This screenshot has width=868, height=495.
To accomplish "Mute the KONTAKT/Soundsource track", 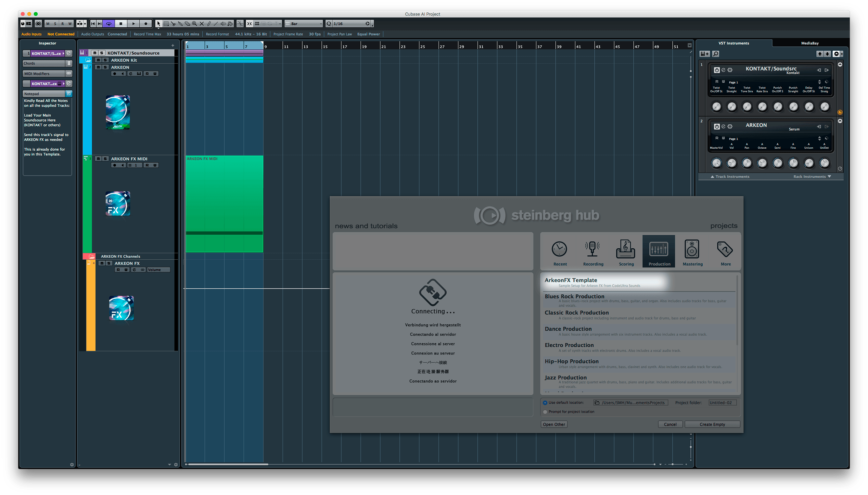I will (x=95, y=53).
